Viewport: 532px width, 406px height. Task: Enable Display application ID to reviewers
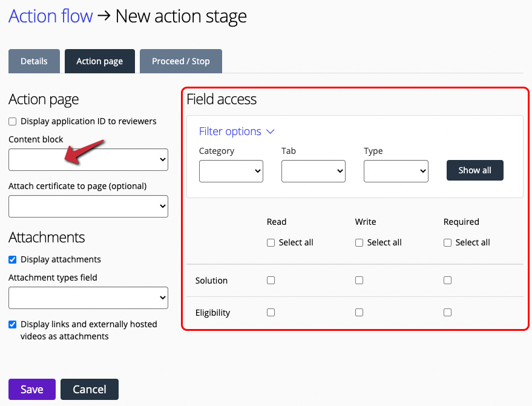(13, 122)
